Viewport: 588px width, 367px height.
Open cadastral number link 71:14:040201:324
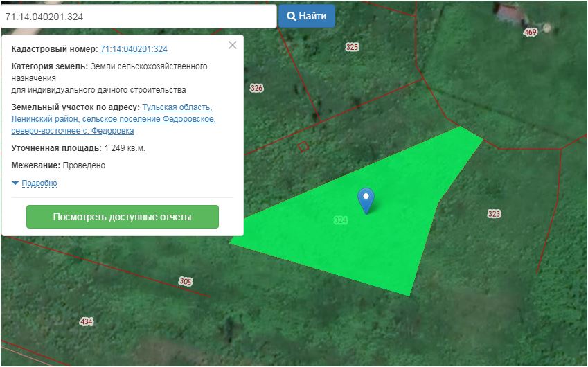[x=134, y=49]
